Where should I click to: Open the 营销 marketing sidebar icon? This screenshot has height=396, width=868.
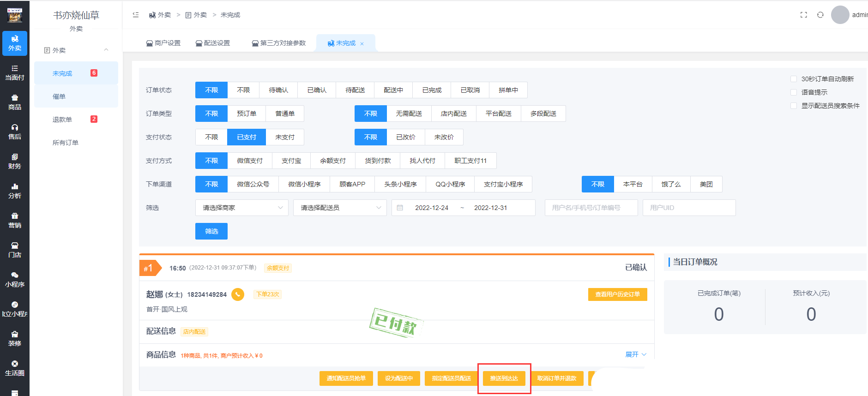click(x=15, y=221)
